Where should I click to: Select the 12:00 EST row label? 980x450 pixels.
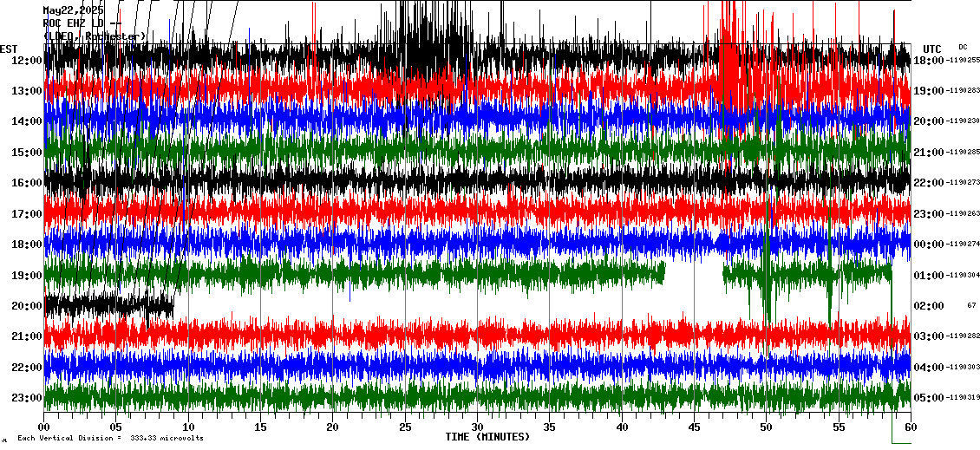click(27, 61)
